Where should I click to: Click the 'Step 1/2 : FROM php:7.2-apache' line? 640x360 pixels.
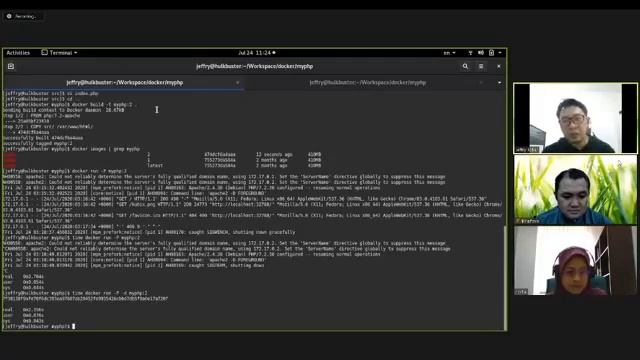42,116
